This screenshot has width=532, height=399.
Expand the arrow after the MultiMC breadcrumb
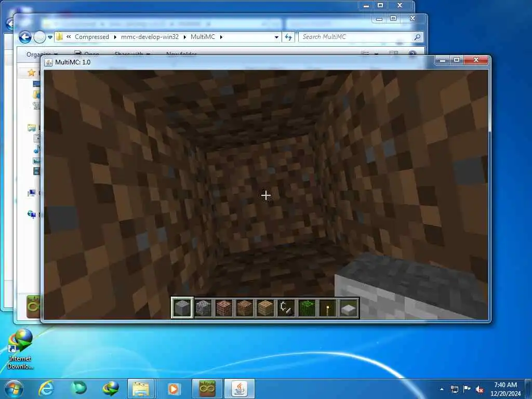[221, 37]
